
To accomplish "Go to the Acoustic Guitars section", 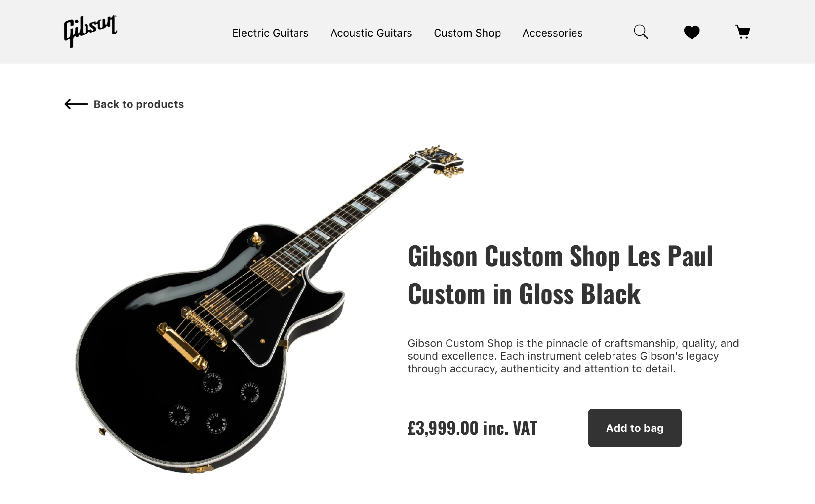I will click(x=371, y=33).
